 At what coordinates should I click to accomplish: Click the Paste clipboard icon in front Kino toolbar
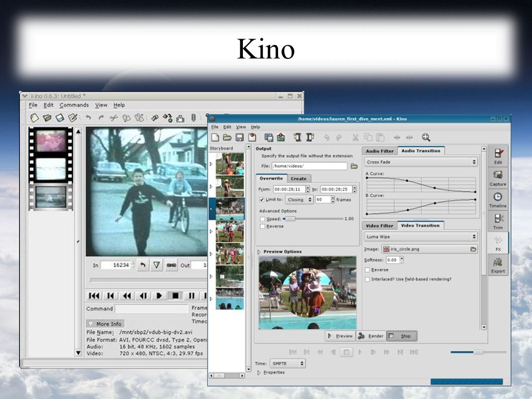pos(380,137)
